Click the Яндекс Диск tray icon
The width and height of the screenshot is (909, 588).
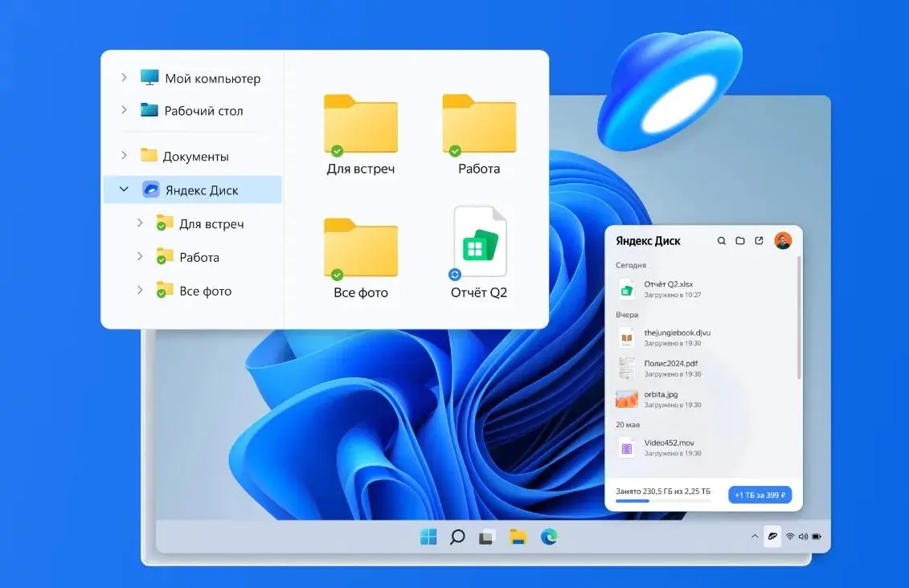coord(772,537)
